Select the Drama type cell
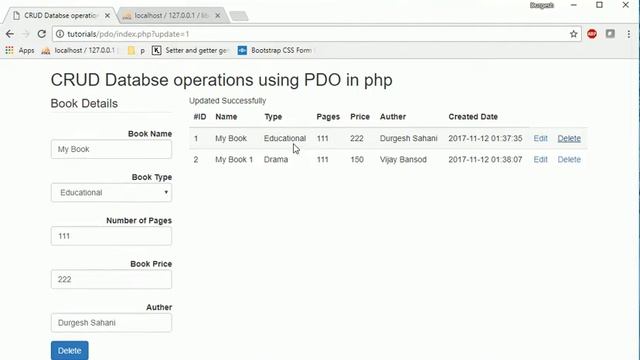Image resolution: width=640 pixels, height=360 pixels. tap(276, 160)
